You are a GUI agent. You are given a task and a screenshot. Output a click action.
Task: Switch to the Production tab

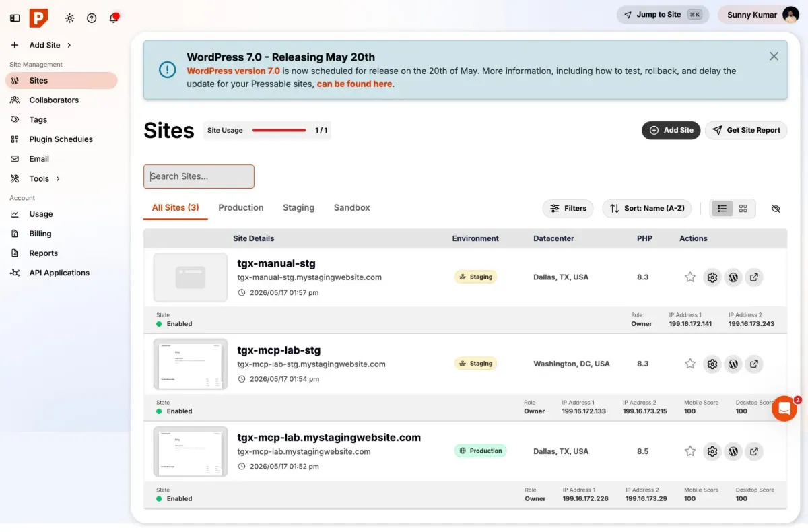click(241, 207)
